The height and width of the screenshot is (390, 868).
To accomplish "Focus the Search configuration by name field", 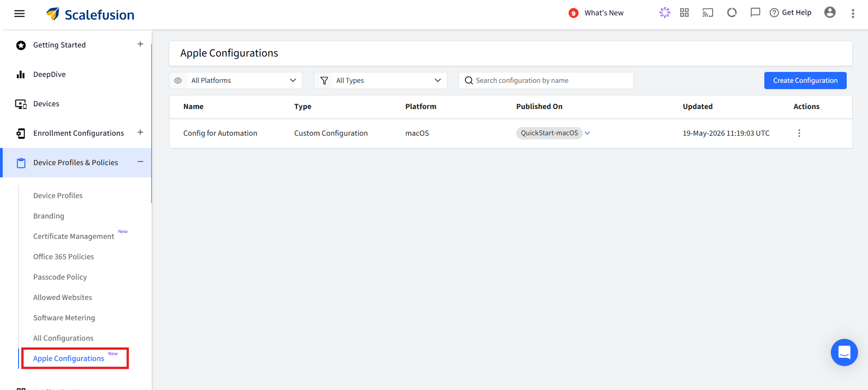I will (546, 81).
